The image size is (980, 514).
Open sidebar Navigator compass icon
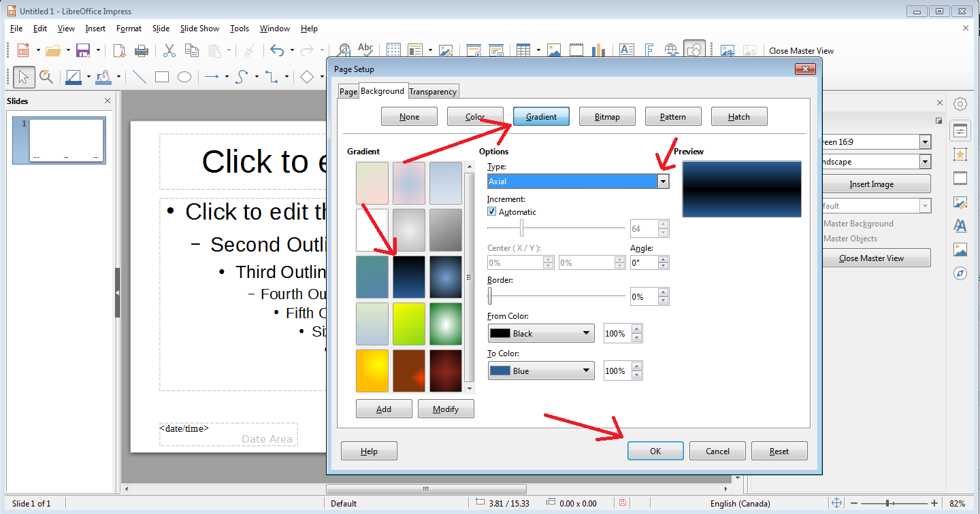(x=960, y=273)
